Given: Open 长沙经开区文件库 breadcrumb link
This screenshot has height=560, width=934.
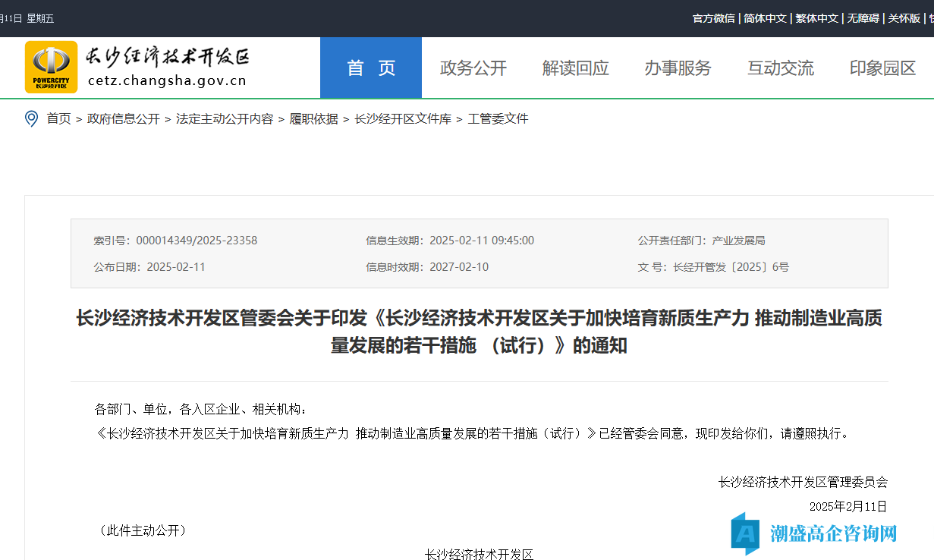Looking at the screenshot, I should pyautogui.click(x=403, y=119).
